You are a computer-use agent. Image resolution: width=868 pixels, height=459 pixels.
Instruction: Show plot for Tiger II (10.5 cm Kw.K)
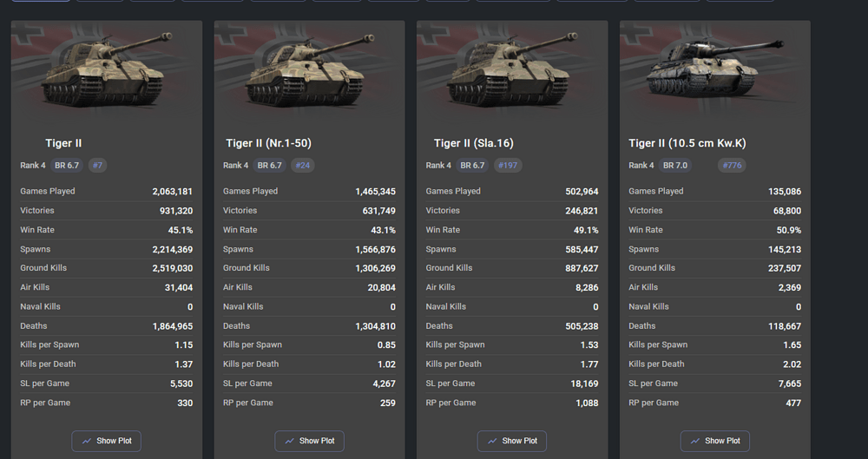pos(714,441)
